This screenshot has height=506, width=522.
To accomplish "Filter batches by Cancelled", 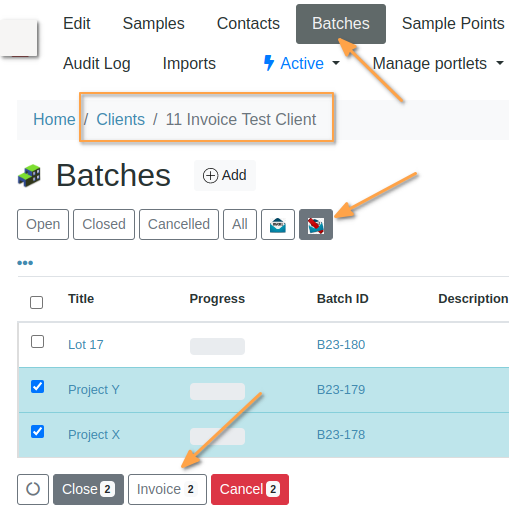I will (179, 224).
